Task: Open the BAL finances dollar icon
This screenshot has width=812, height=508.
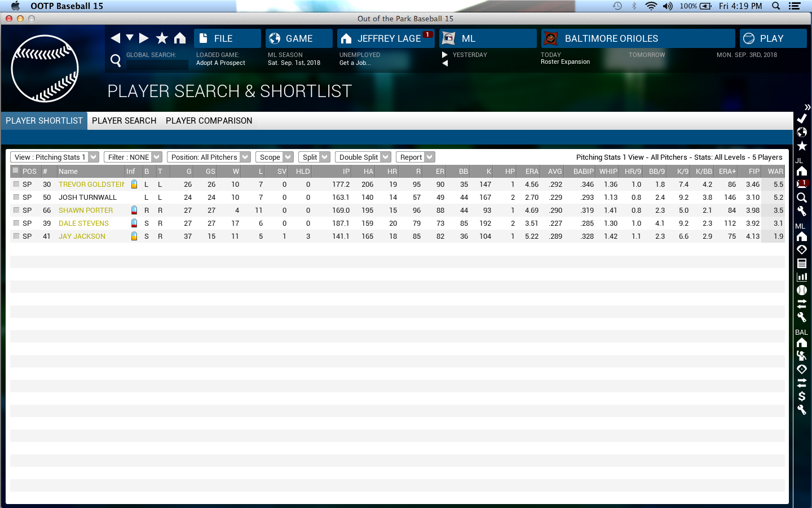Action: pyautogui.click(x=801, y=396)
